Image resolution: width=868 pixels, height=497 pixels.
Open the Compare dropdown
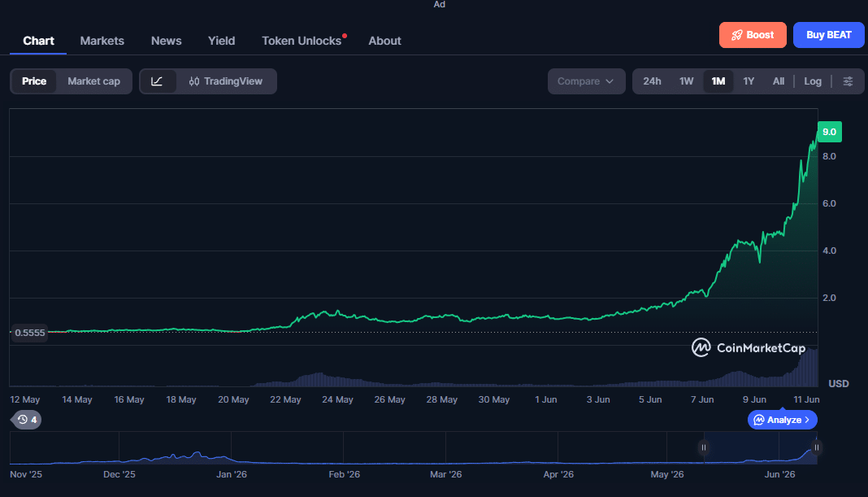(x=586, y=81)
